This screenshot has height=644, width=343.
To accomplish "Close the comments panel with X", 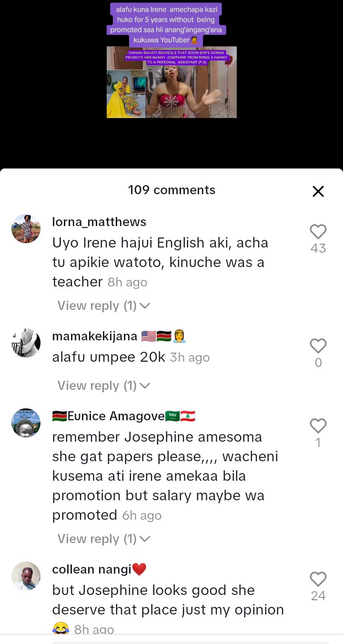I will point(318,191).
